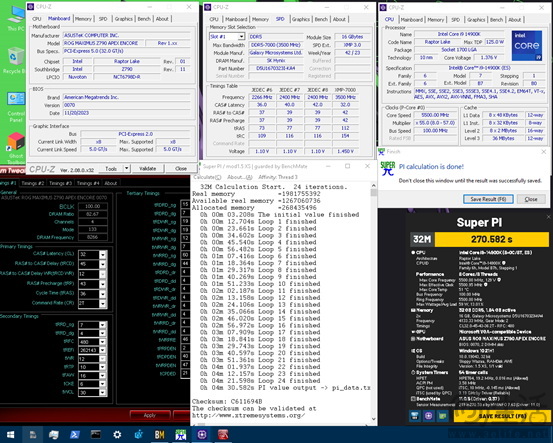Open the Windows Start menu
The image size is (553, 443).
point(11,435)
